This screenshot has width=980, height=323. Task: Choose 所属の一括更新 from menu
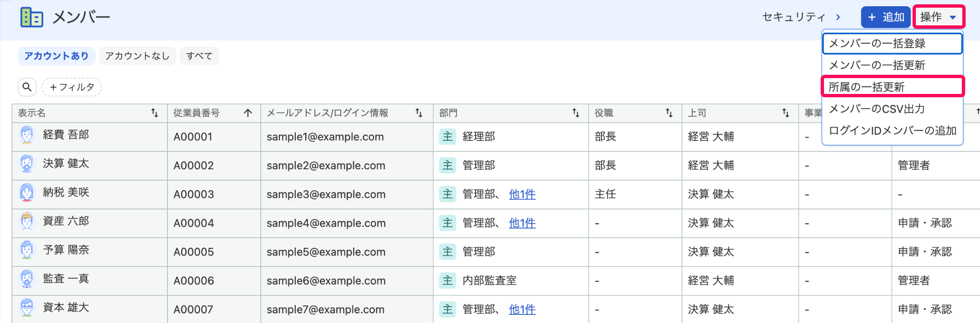pyautogui.click(x=892, y=87)
